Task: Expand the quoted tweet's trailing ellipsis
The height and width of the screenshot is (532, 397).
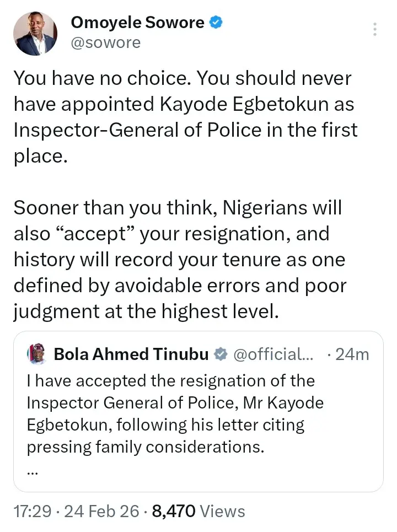Action: point(32,470)
